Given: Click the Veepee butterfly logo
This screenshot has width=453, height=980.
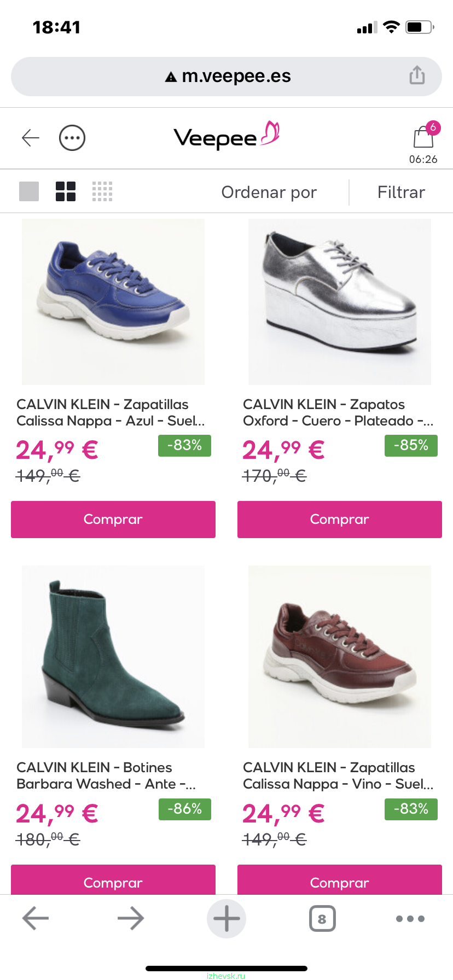Looking at the screenshot, I should pyautogui.click(x=226, y=136).
